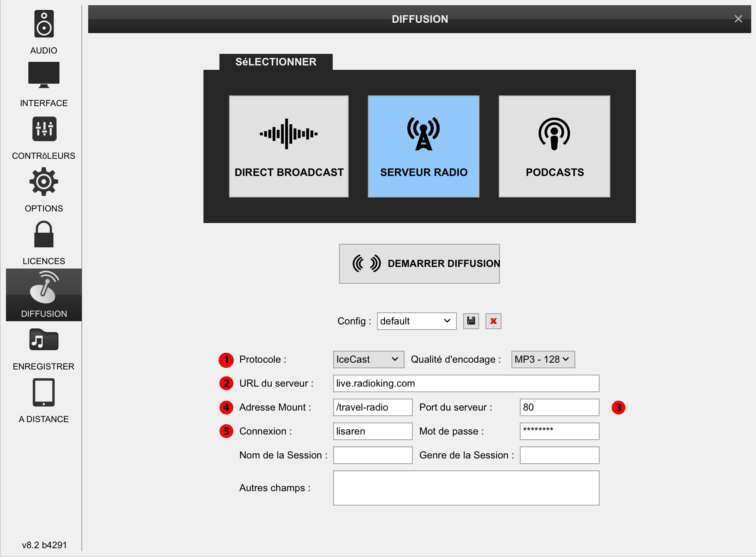Open the Options gear section
This screenshot has height=557, width=756.
(x=44, y=190)
